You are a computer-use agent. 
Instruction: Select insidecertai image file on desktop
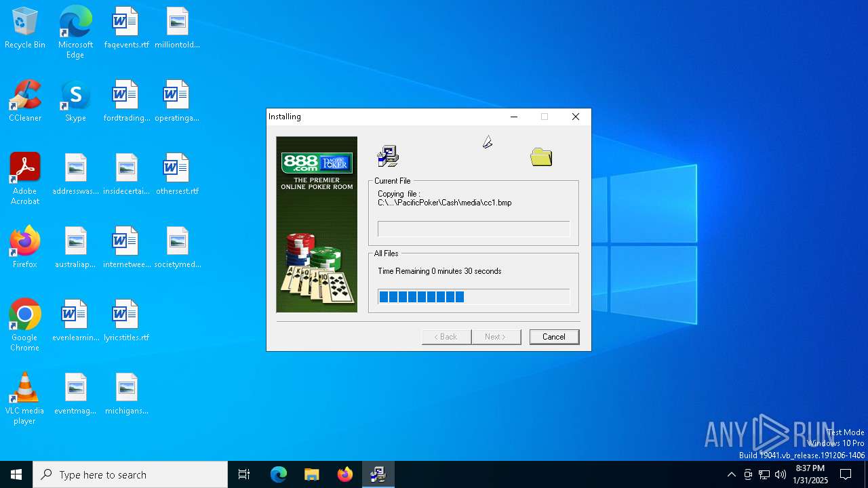(126, 174)
